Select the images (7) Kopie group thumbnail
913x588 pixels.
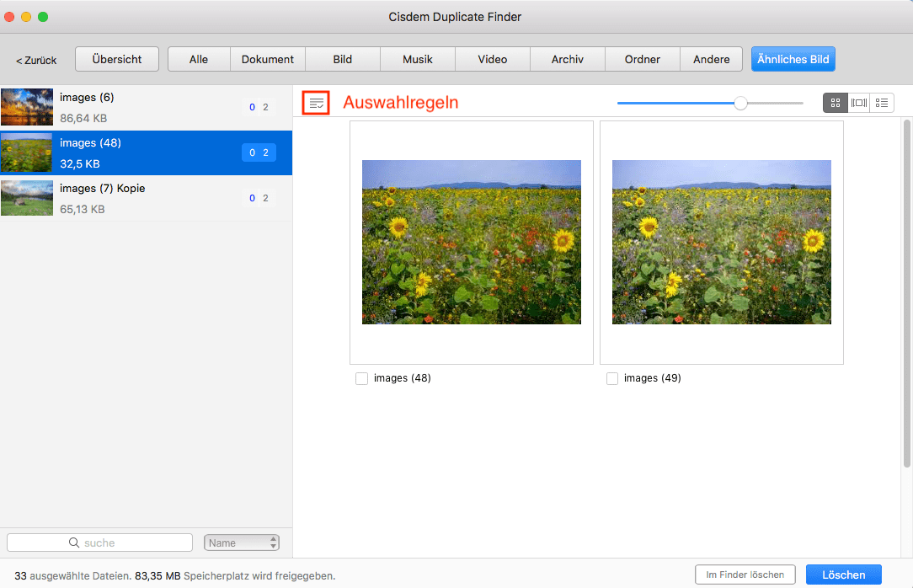click(27, 198)
